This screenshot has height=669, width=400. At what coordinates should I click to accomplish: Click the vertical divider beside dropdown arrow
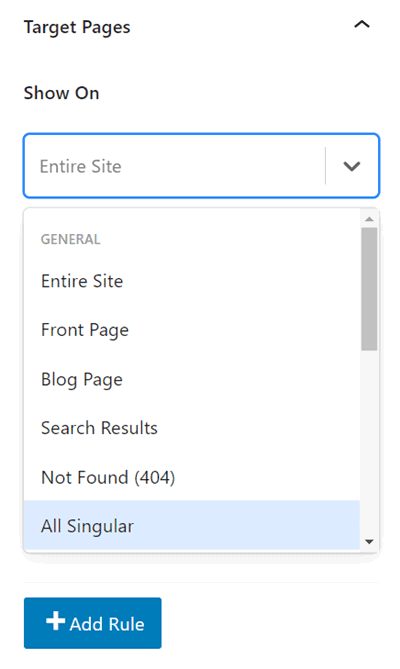(325, 166)
